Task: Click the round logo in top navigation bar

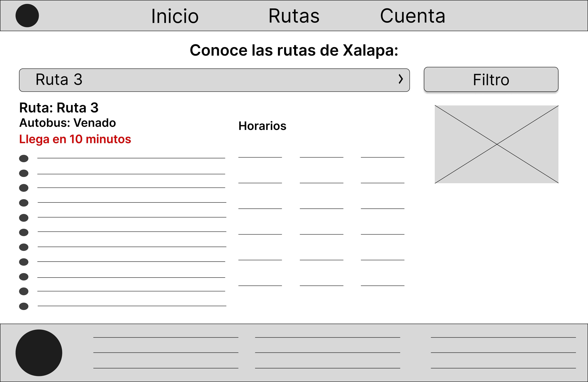Action: click(x=27, y=15)
